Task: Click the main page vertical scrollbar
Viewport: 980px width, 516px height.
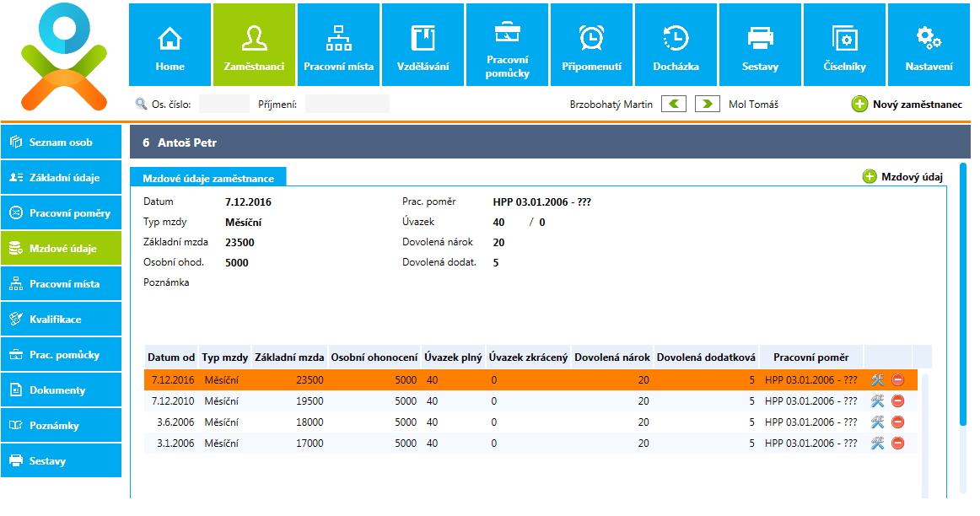Action: [963, 293]
